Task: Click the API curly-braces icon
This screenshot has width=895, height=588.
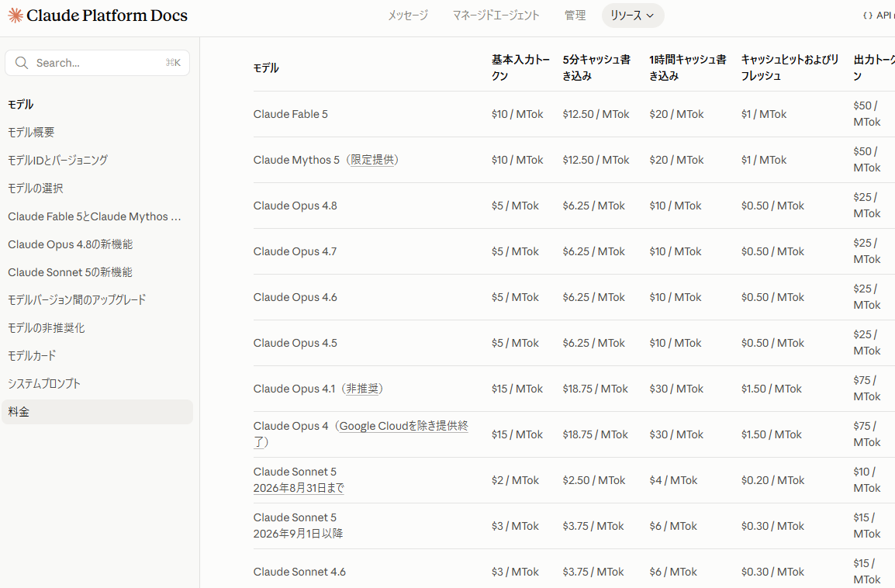Action: [x=868, y=16]
